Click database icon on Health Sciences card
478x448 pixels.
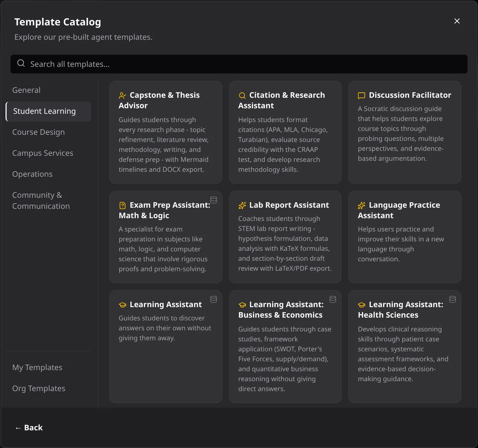[x=453, y=299]
